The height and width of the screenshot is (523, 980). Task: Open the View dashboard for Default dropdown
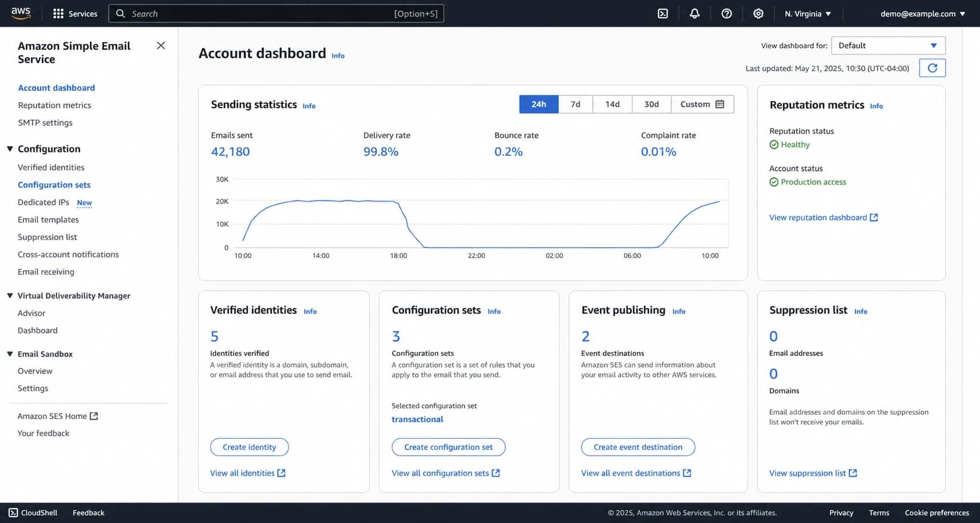pos(888,46)
